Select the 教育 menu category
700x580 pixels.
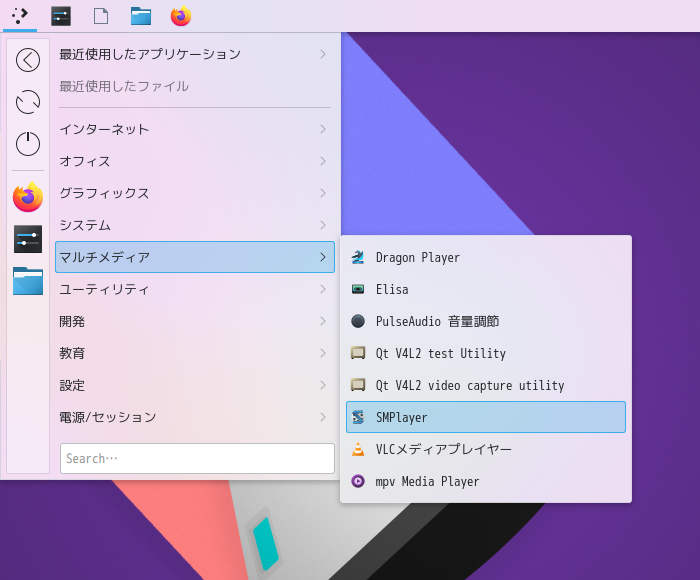(195, 353)
